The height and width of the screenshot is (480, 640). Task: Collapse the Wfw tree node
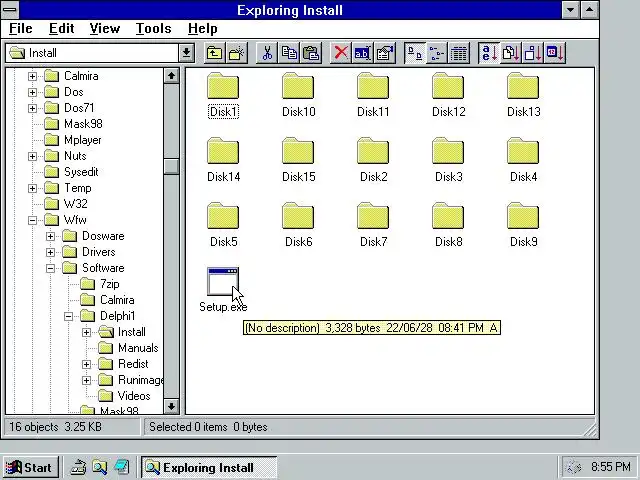pos(32,220)
